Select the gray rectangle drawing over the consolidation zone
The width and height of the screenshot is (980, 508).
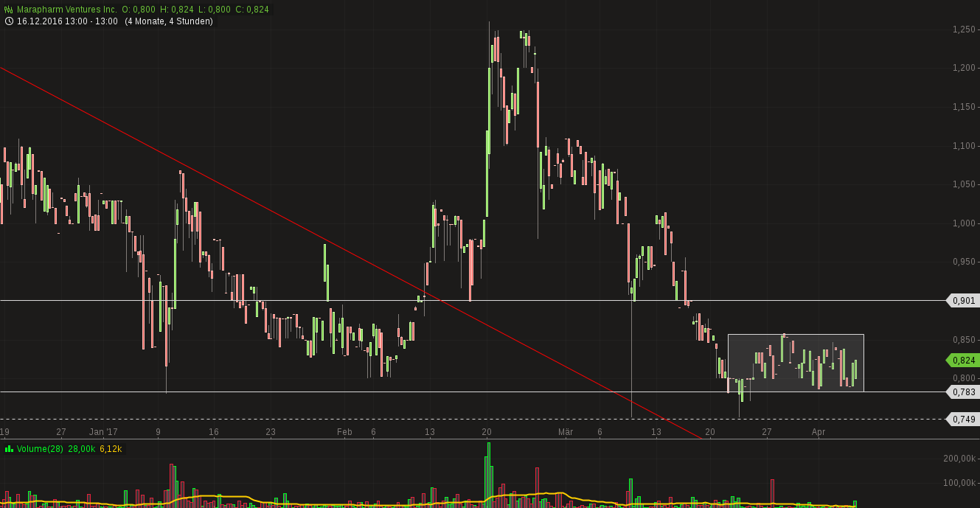(x=796, y=361)
